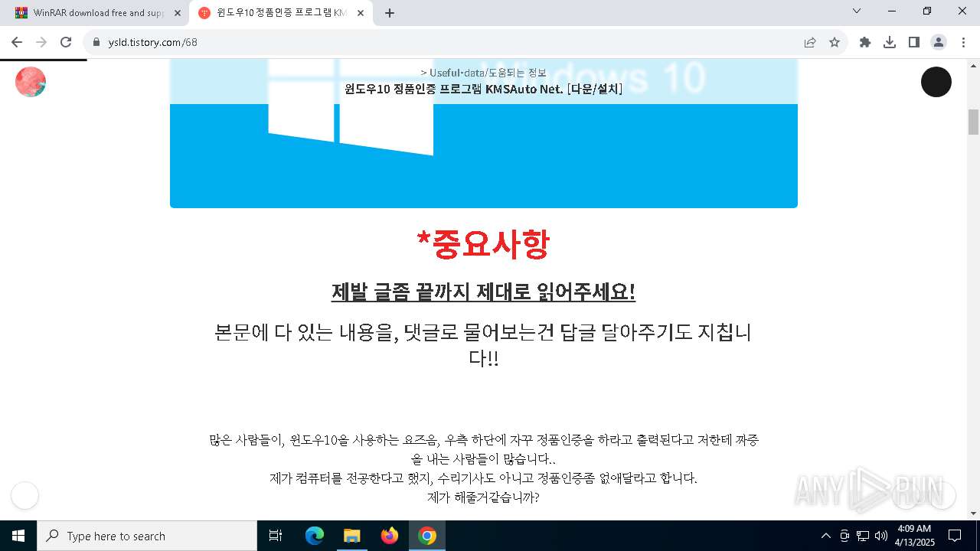Click the lock icon in address bar
980x551 pixels.
96,42
